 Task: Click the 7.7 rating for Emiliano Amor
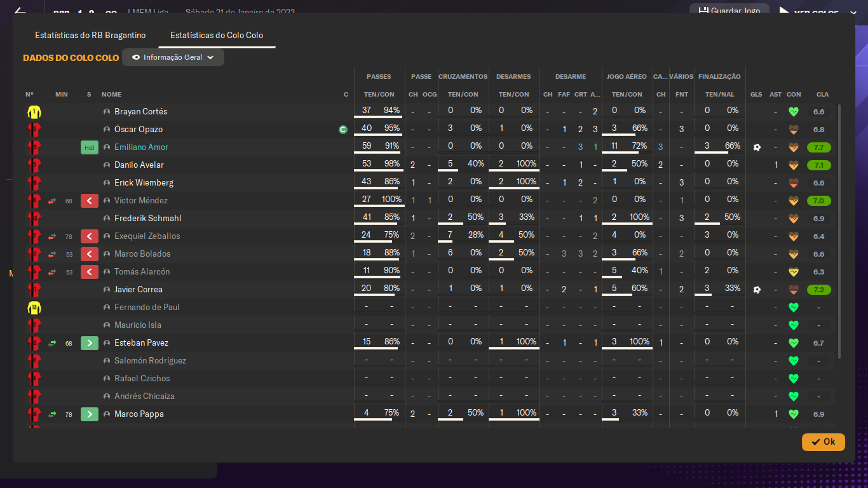pos(819,147)
